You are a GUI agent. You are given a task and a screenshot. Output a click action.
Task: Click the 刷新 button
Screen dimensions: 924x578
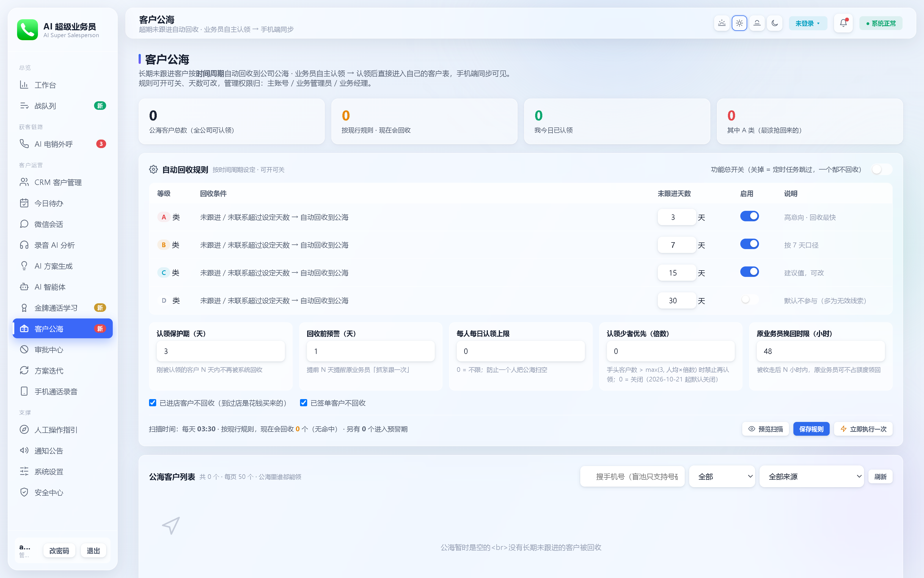point(881,477)
